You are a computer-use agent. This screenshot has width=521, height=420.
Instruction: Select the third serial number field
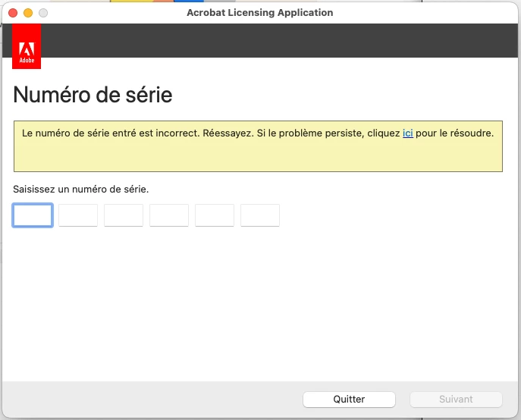124,215
